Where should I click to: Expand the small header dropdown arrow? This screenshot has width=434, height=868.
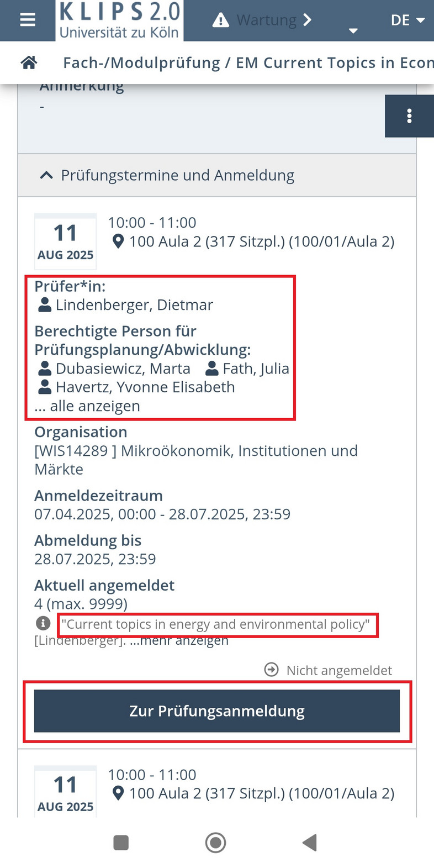click(353, 31)
